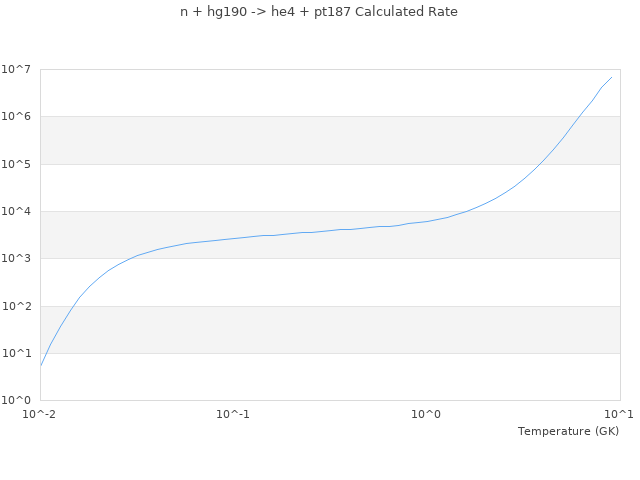Click the 10^3 y-axis tick label

coord(19,259)
